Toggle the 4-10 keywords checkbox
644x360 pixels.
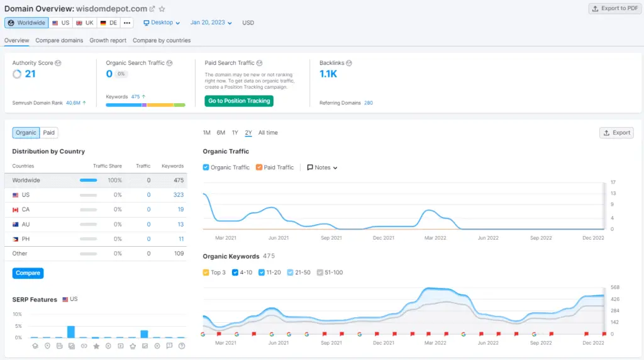[x=235, y=273]
